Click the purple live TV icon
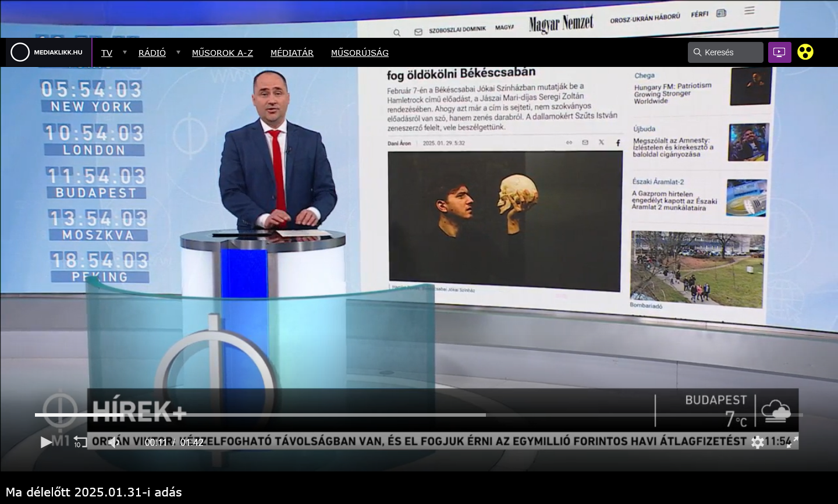This screenshot has height=504, width=838. (779, 52)
